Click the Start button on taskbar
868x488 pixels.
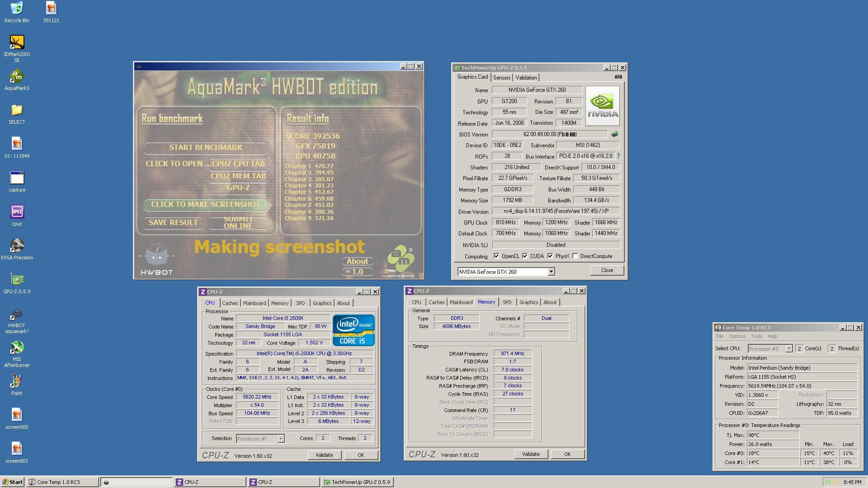point(13,482)
